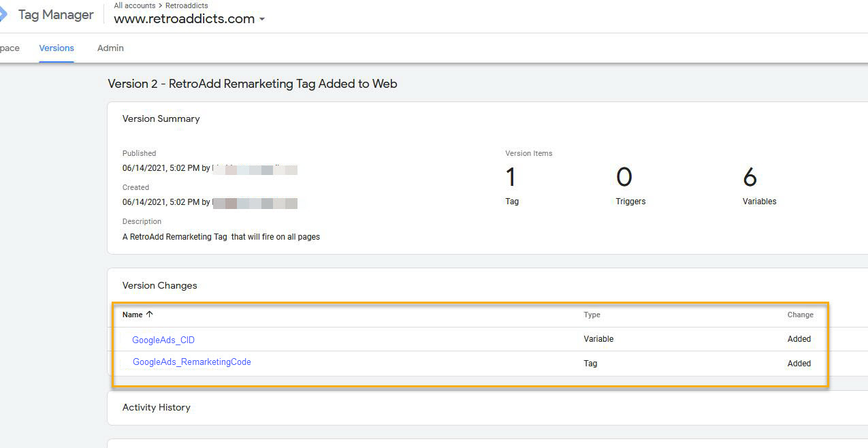Expand the Activity History section
Image resolution: width=868 pixels, height=448 pixels.
[x=157, y=407]
